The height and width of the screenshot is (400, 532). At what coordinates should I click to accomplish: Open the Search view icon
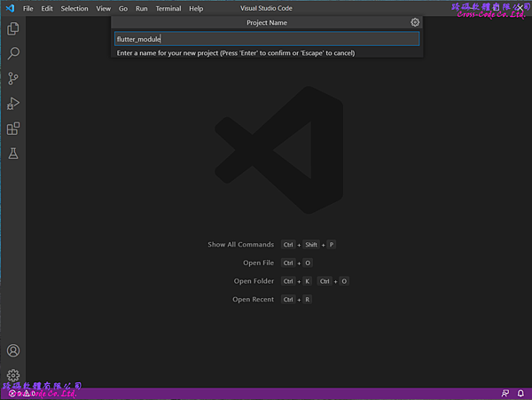tap(13, 53)
